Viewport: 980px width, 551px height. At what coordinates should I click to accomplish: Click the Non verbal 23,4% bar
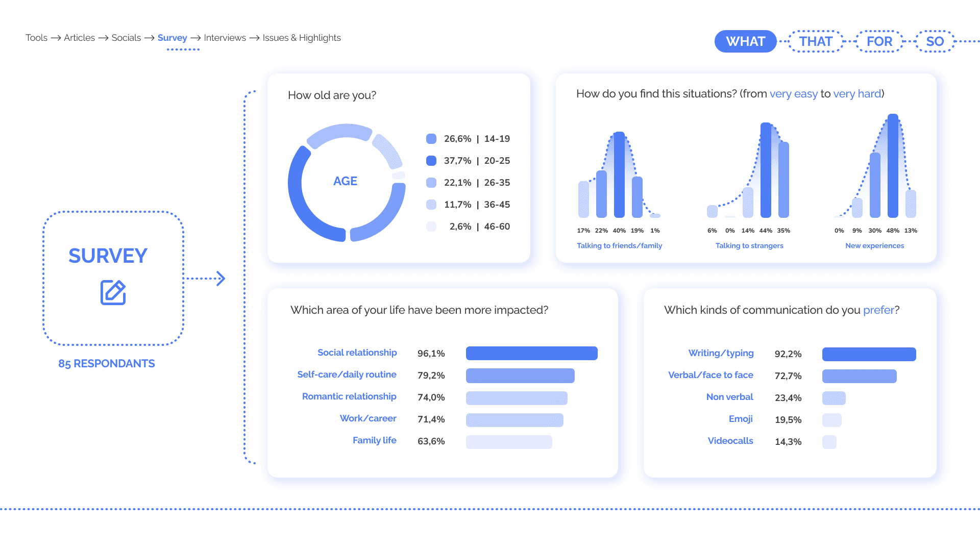pos(834,398)
